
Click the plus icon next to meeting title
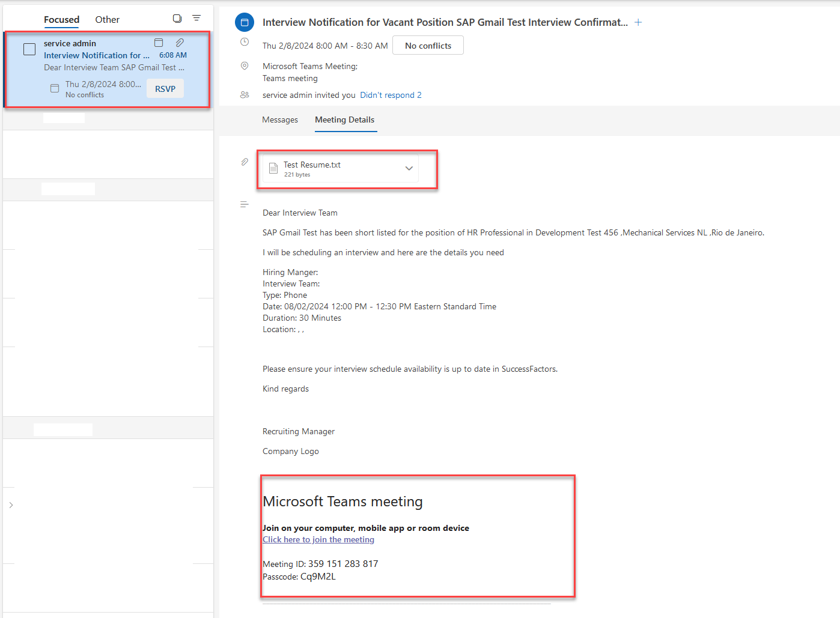(x=638, y=22)
